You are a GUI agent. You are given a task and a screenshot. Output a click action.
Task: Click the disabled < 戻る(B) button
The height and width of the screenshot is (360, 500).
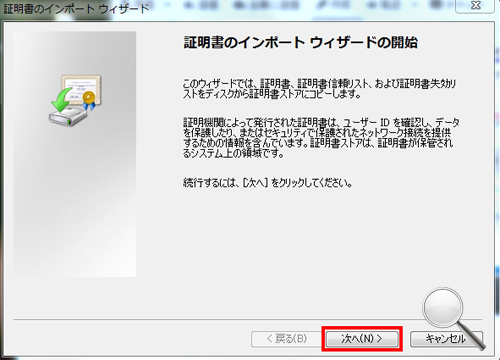287,339
